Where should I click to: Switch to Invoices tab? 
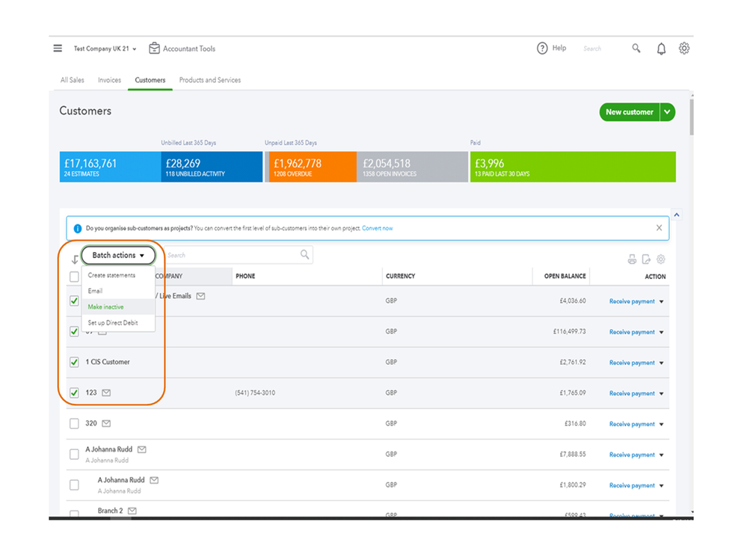point(109,80)
